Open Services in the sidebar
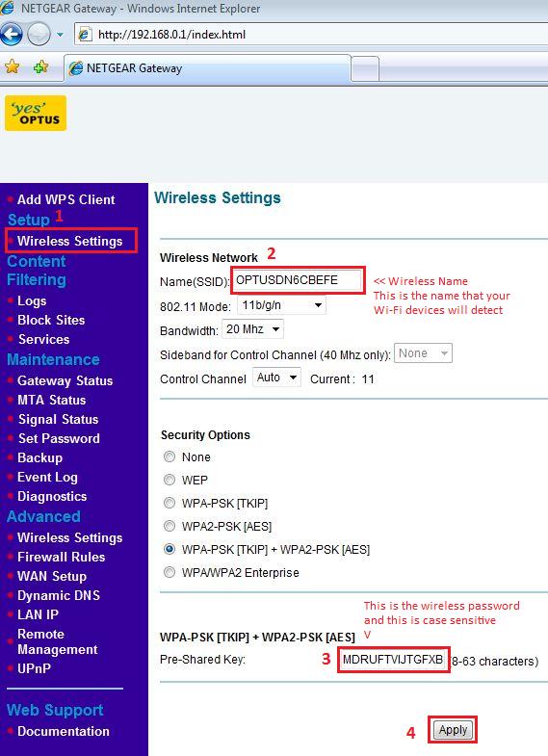Screen dimensions: 548x756 (x=44, y=339)
